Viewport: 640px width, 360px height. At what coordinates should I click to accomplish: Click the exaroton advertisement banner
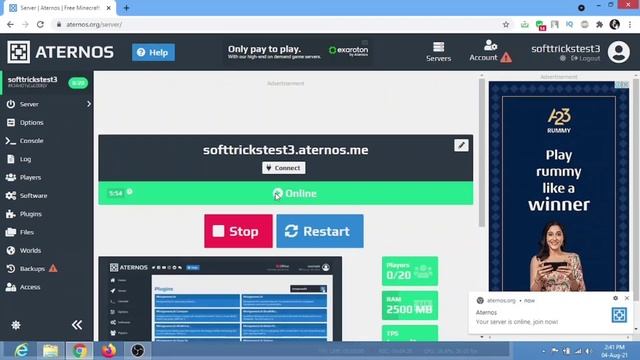point(298,52)
